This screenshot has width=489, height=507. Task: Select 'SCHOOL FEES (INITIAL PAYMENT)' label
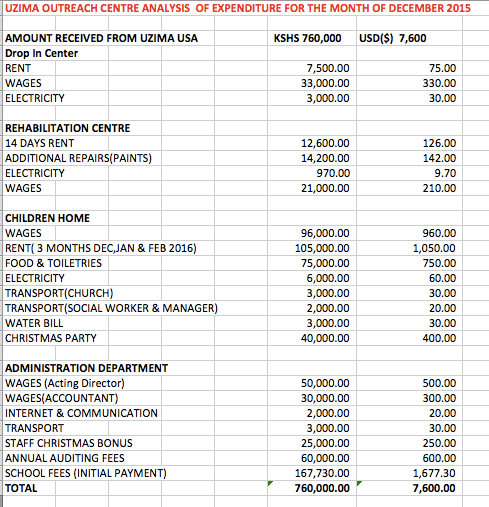point(86,473)
